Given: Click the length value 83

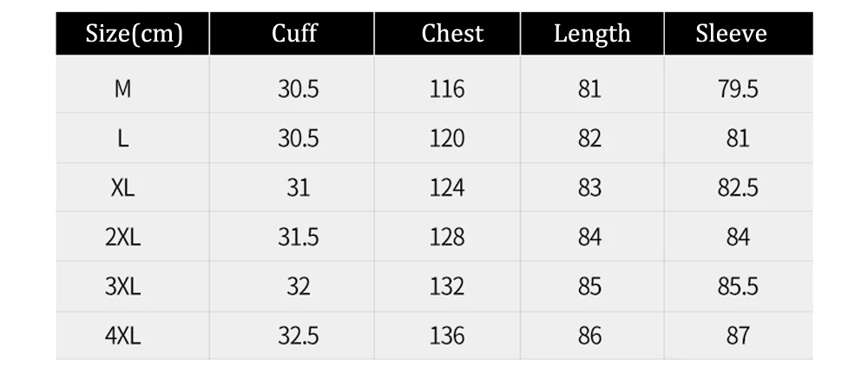Looking at the screenshot, I should [x=589, y=188].
